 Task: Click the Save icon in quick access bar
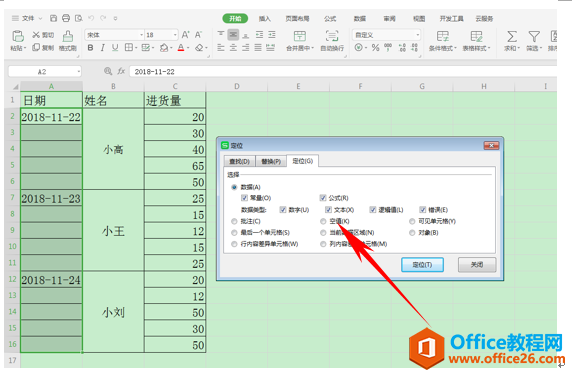click(53, 18)
